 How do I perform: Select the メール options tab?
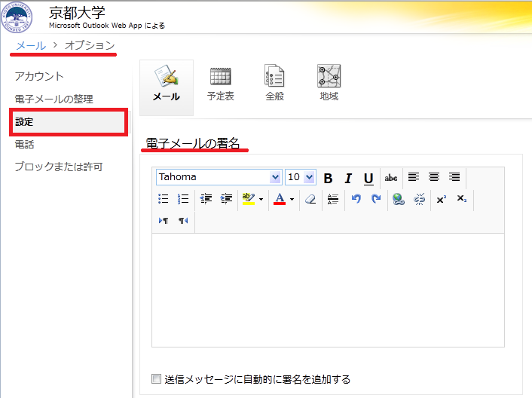point(167,87)
